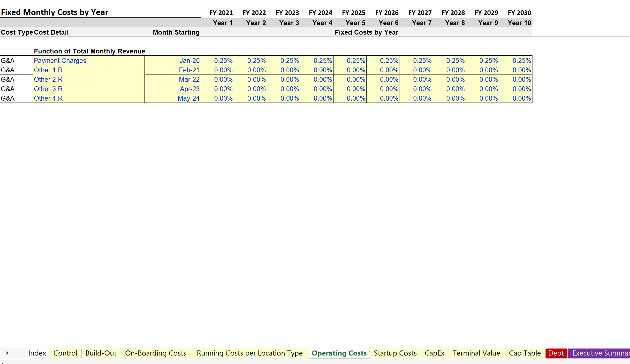Viewport: 630px width, 364px height.
Task: Click the Jan-20 month starting cell
Action: [x=173, y=60]
